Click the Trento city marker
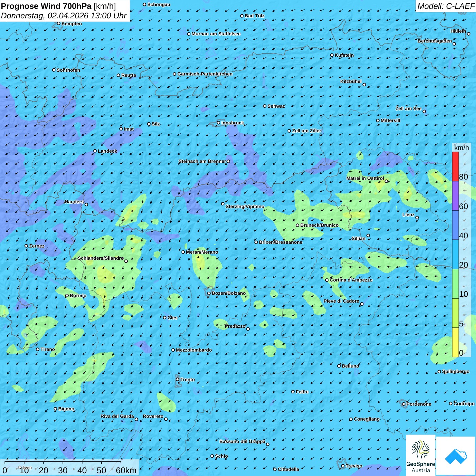The image size is (476, 476). pos(177,379)
